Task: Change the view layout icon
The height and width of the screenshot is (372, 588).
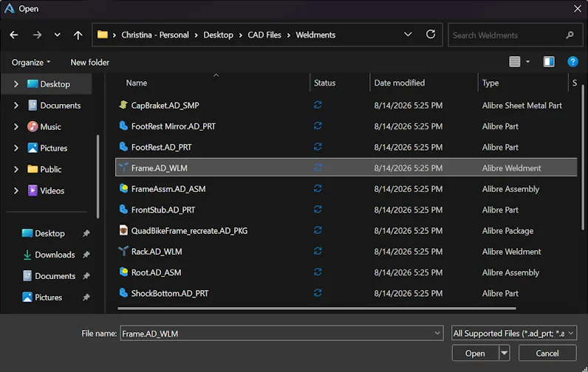Action: tap(514, 61)
